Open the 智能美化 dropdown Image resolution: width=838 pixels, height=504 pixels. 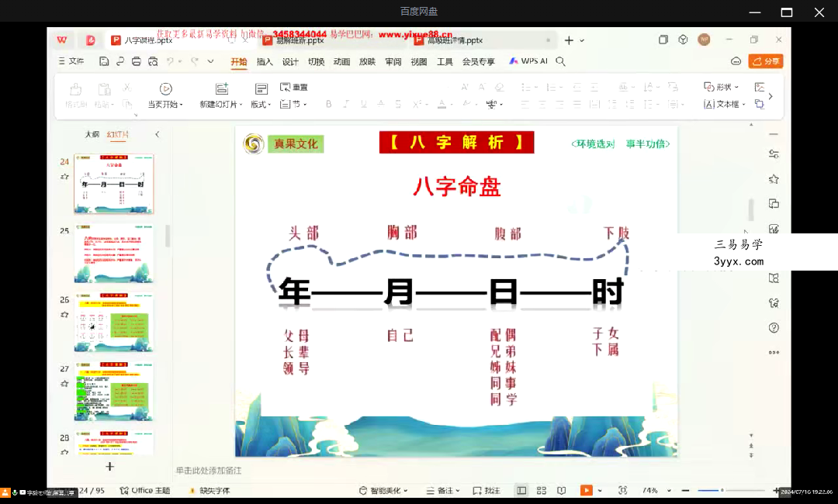(383, 491)
